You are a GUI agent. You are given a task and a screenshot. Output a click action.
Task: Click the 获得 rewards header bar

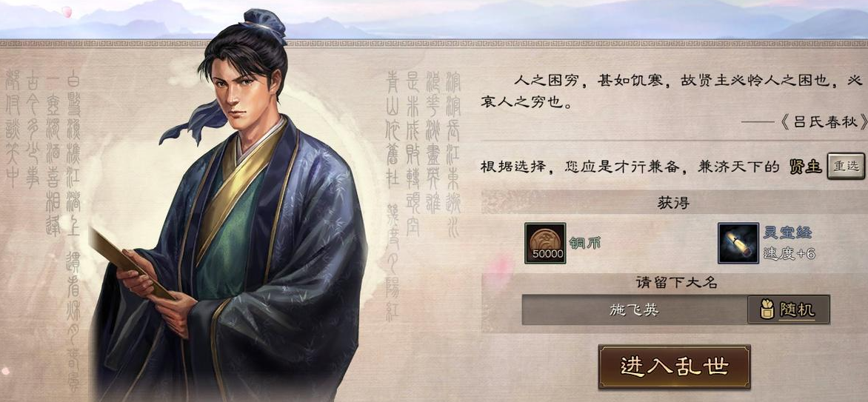click(674, 203)
